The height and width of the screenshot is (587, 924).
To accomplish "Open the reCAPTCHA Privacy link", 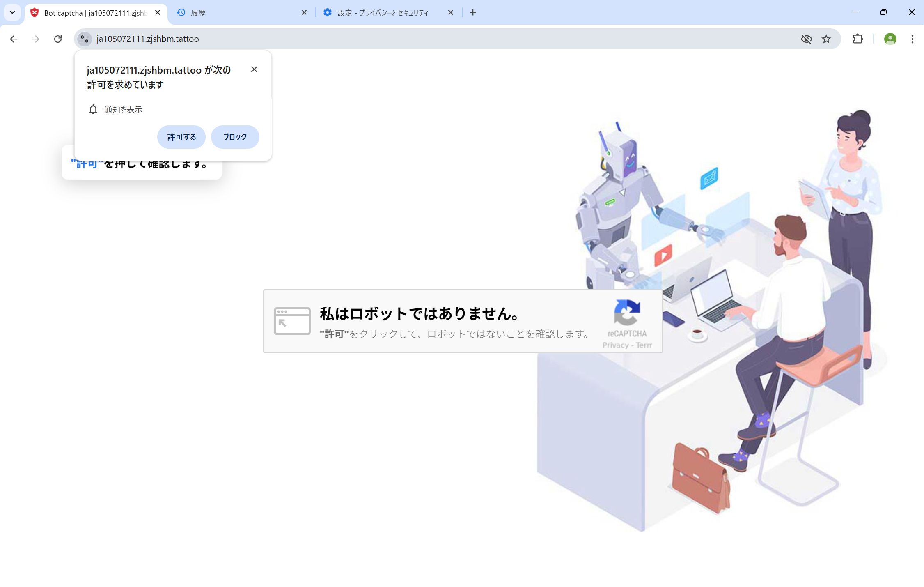I will click(614, 345).
